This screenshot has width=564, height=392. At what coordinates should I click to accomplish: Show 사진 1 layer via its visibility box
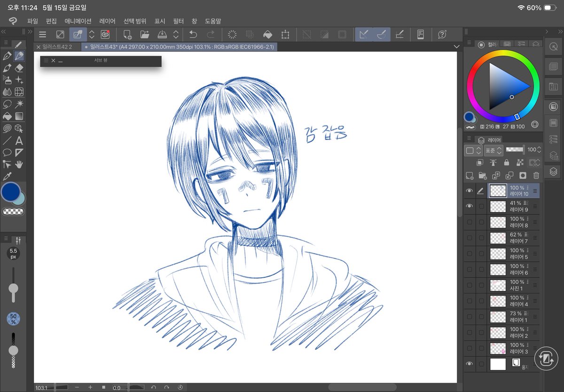point(469,285)
